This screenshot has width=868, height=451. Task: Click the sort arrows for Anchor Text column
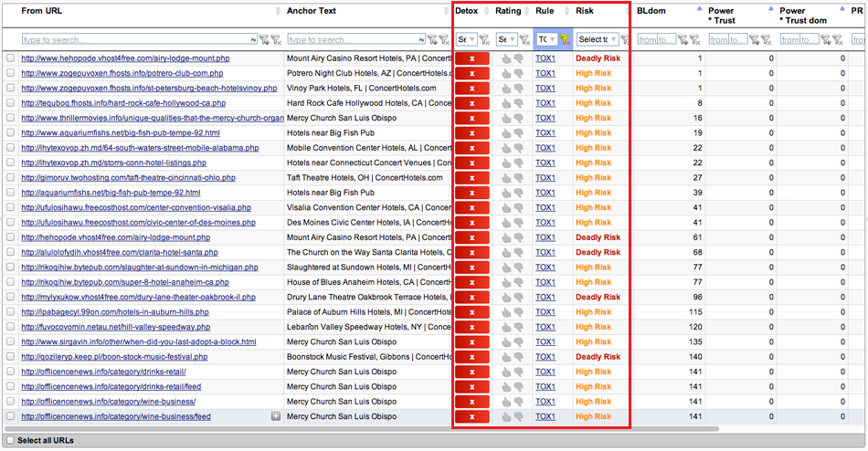click(446, 11)
